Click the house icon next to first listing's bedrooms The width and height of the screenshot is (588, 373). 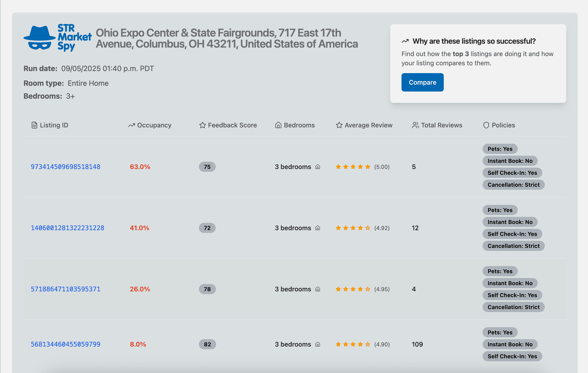[x=317, y=167]
